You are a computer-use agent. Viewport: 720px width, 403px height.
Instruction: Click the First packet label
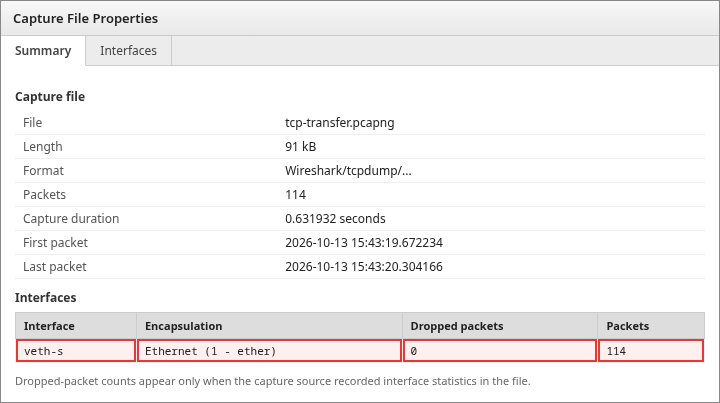[56, 242]
